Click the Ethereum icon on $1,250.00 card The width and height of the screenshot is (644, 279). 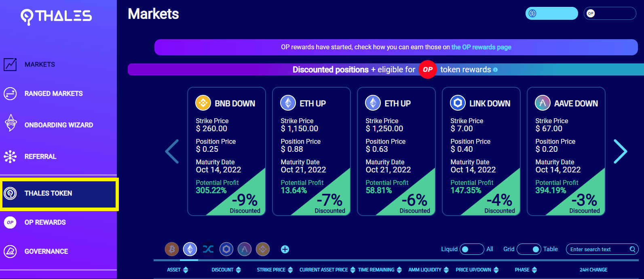[373, 103]
